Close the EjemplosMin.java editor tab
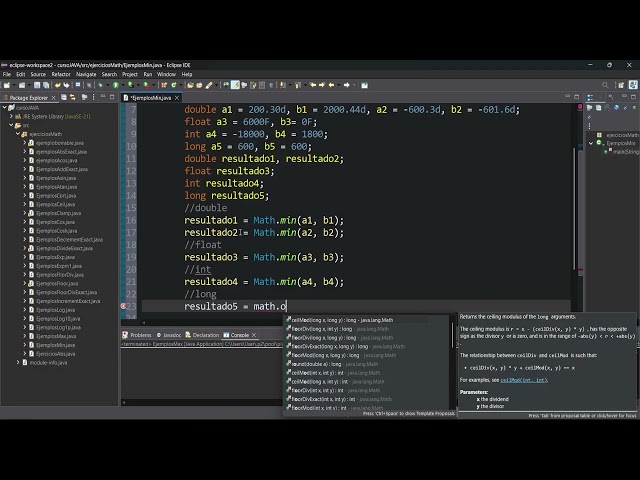Image resolution: width=640 pixels, height=480 pixels. tap(177, 98)
